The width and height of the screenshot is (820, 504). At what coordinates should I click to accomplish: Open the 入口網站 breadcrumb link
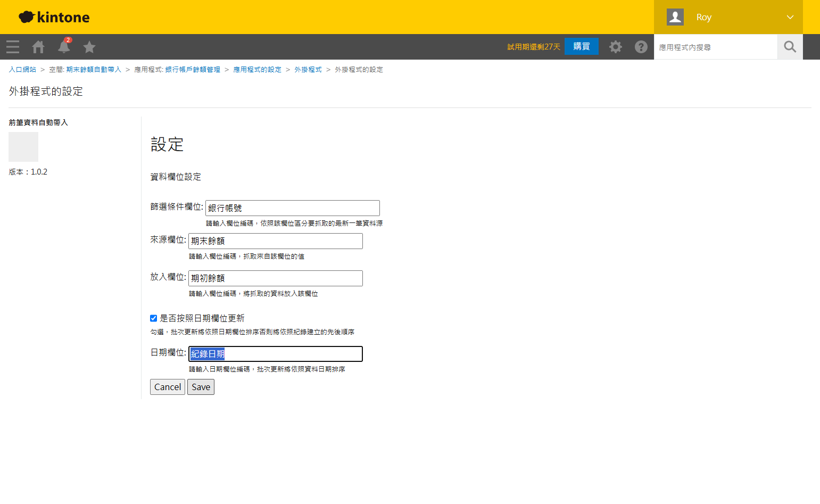click(22, 70)
